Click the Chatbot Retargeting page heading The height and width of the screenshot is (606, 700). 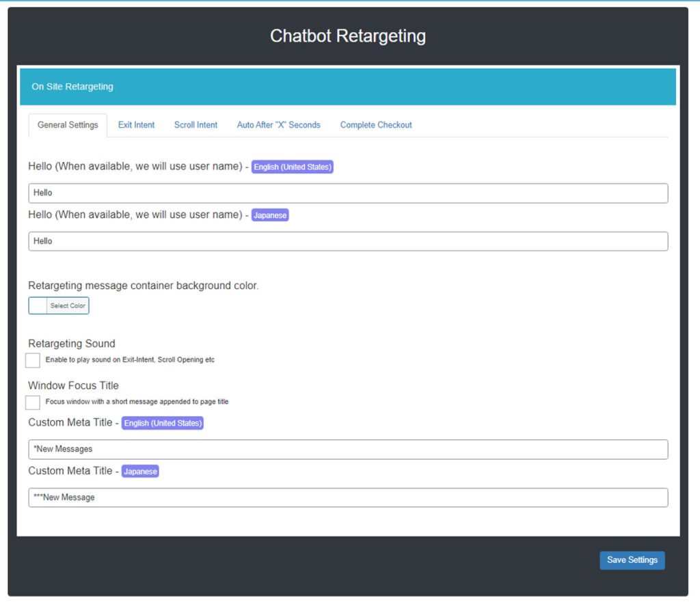coord(348,36)
